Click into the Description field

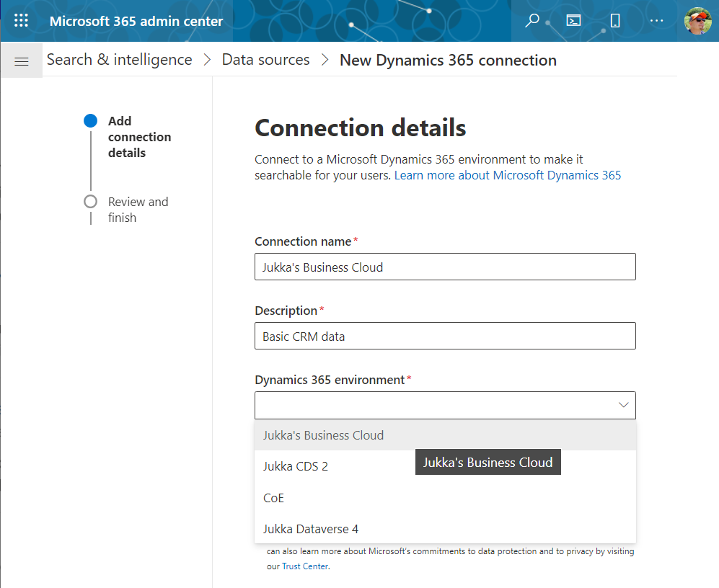coord(445,336)
